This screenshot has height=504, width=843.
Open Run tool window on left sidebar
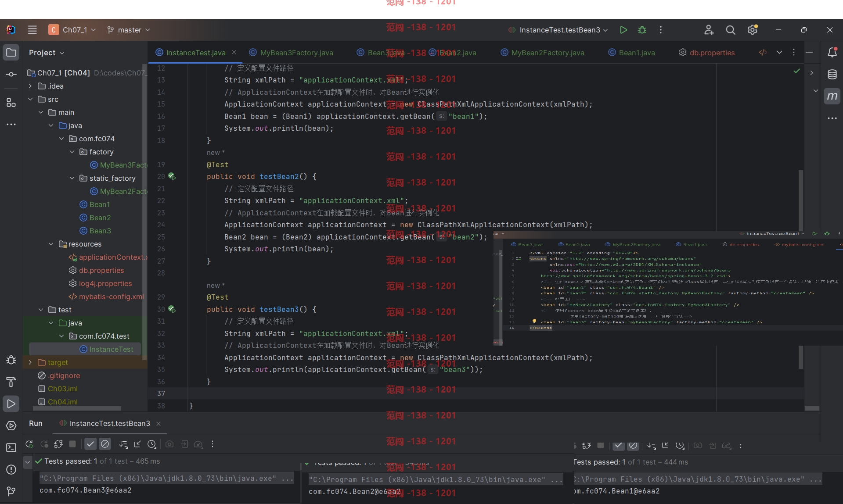tap(11, 404)
